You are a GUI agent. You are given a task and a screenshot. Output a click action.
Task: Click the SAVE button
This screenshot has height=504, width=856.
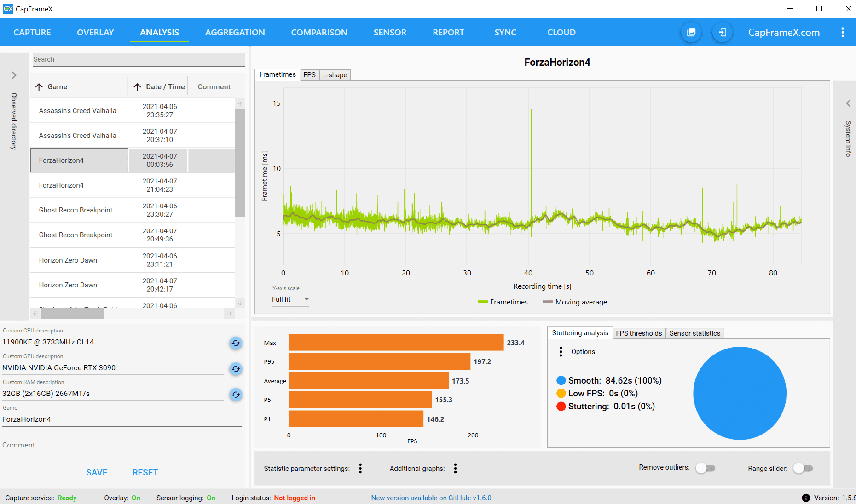(x=97, y=473)
